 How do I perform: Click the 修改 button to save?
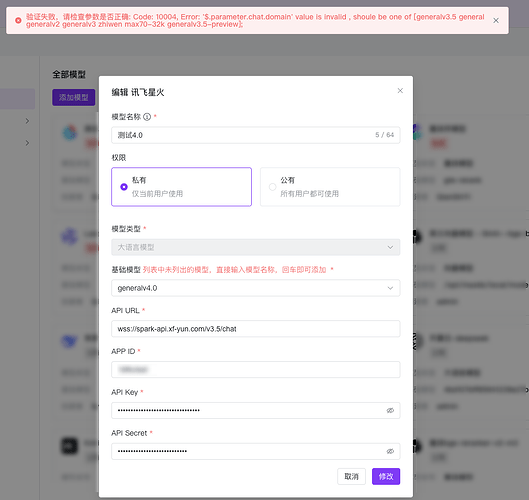coord(386,476)
